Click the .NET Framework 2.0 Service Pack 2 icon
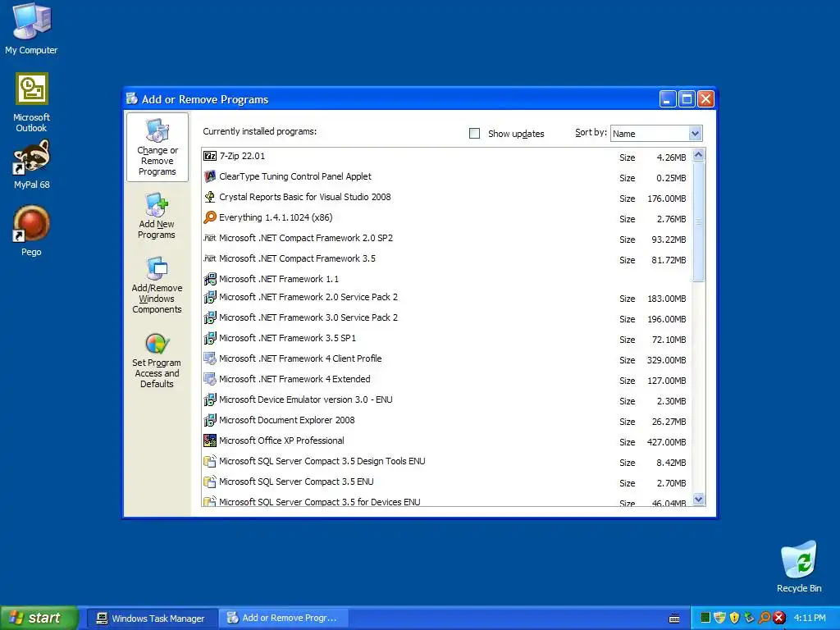The height and width of the screenshot is (630, 840). [x=210, y=297]
